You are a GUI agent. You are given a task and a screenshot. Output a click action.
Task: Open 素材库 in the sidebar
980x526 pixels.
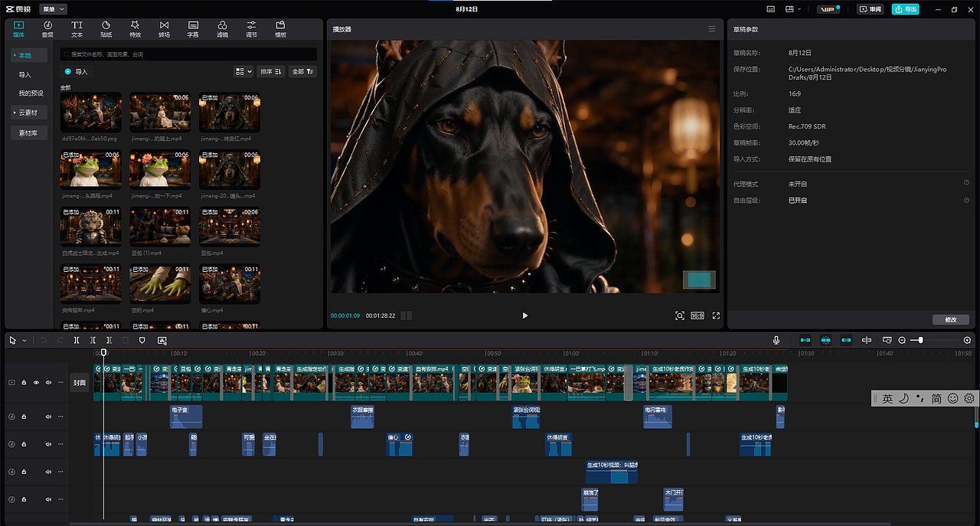click(x=29, y=133)
